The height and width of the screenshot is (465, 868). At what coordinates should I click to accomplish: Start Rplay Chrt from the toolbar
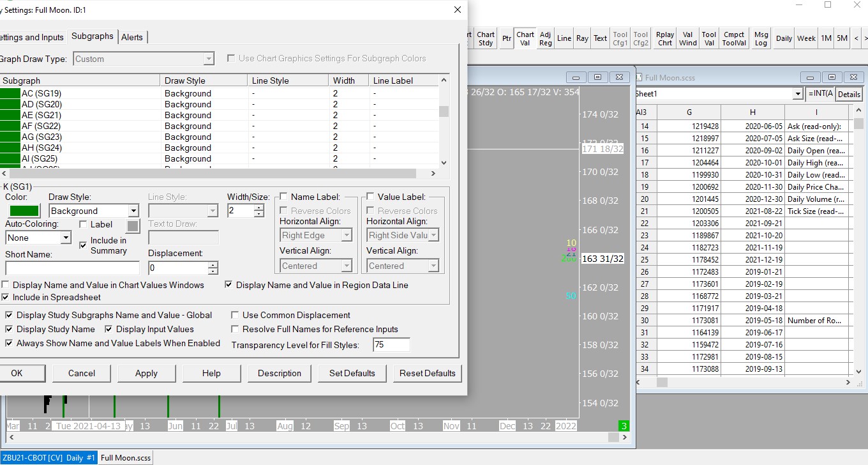click(665, 39)
